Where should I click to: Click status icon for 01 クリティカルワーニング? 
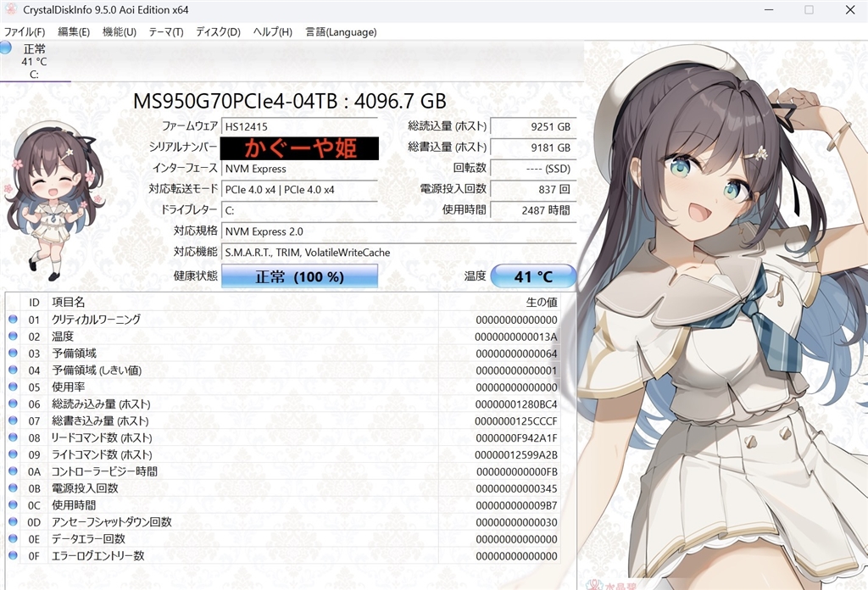(x=14, y=319)
